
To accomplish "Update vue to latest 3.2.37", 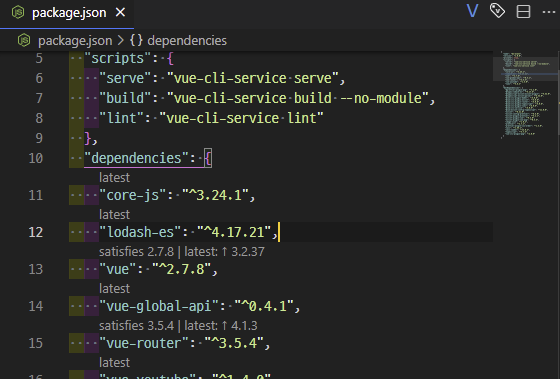I will [x=225, y=251].
